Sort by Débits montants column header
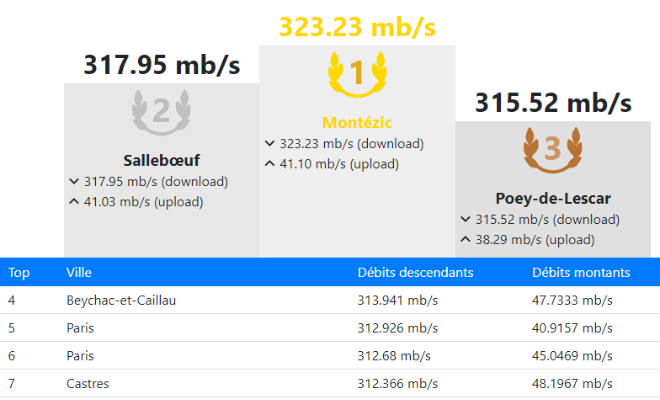 point(581,272)
